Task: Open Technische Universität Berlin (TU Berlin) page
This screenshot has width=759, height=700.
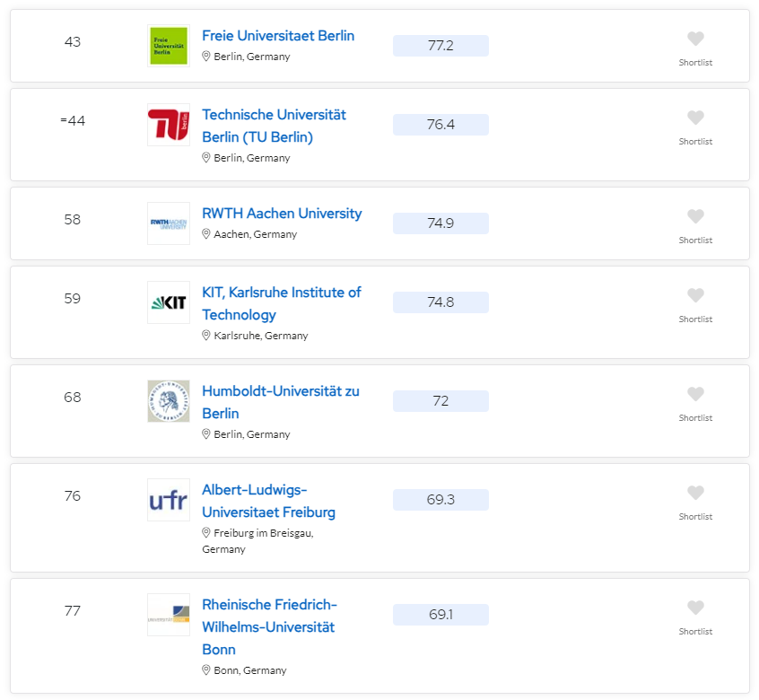Action: point(274,126)
